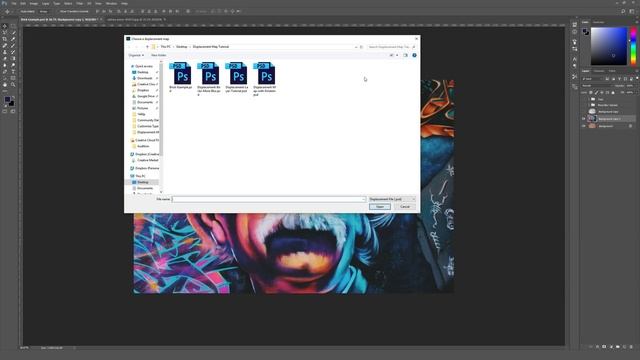Select the Eraser tool
640x360 pixels.
point(5,58)
